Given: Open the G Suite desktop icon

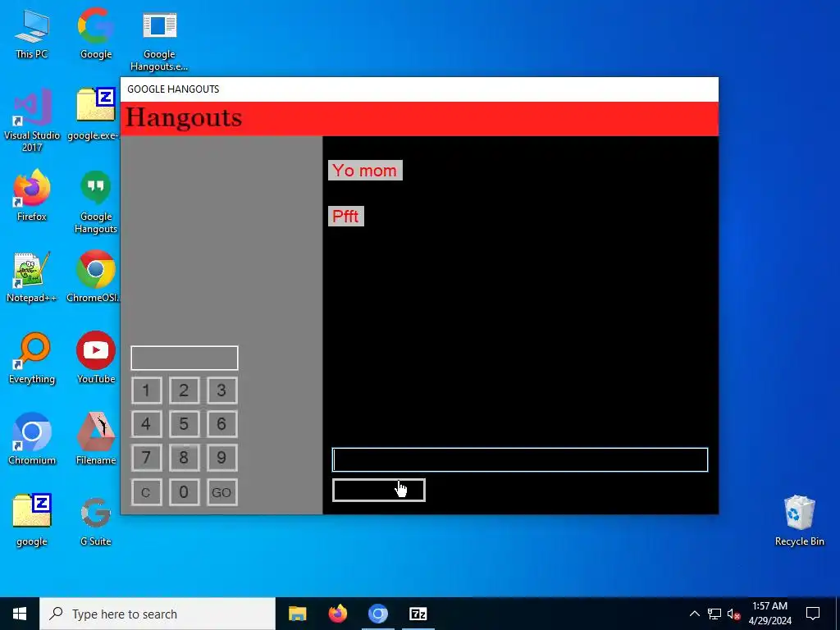Looking at the screenshot, I should tap(96, 521).
